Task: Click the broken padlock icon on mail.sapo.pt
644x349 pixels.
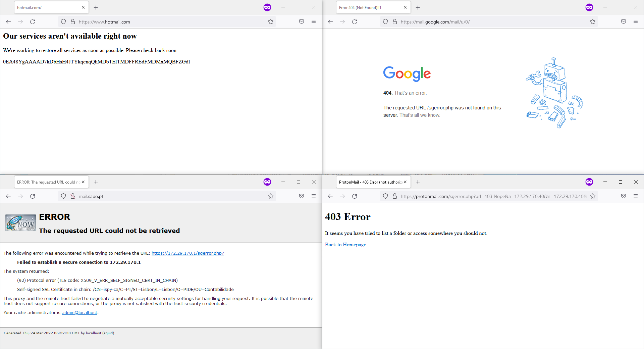Action: click(x=73, y=196)
